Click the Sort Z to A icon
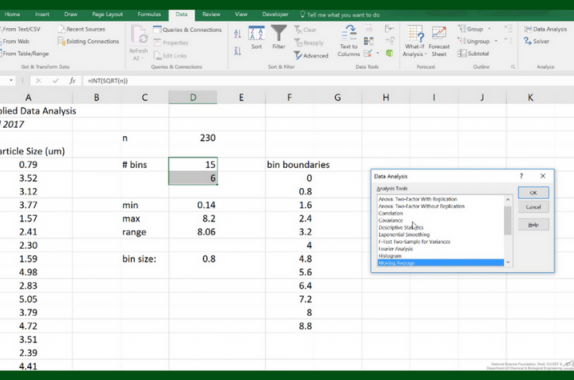The width and height of the screenshot is (574, 380). click(237, 51)
